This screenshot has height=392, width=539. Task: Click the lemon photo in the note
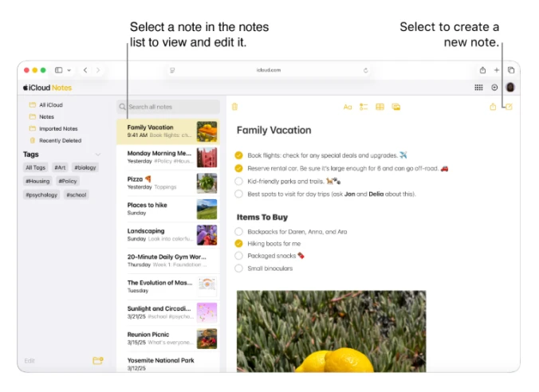click(x=331, y=331)
